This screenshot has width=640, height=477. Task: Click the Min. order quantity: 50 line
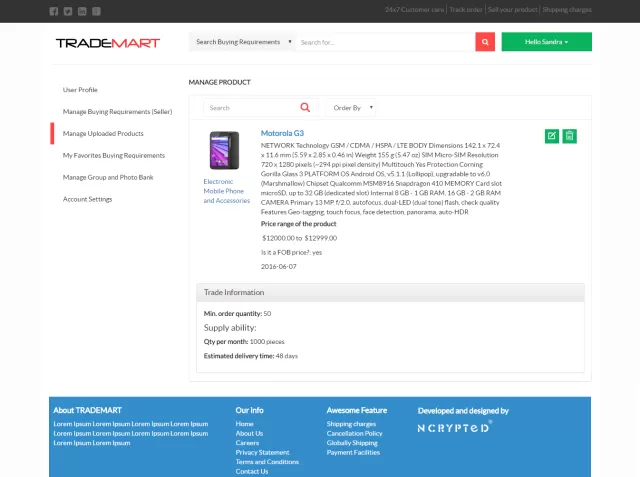238,314
